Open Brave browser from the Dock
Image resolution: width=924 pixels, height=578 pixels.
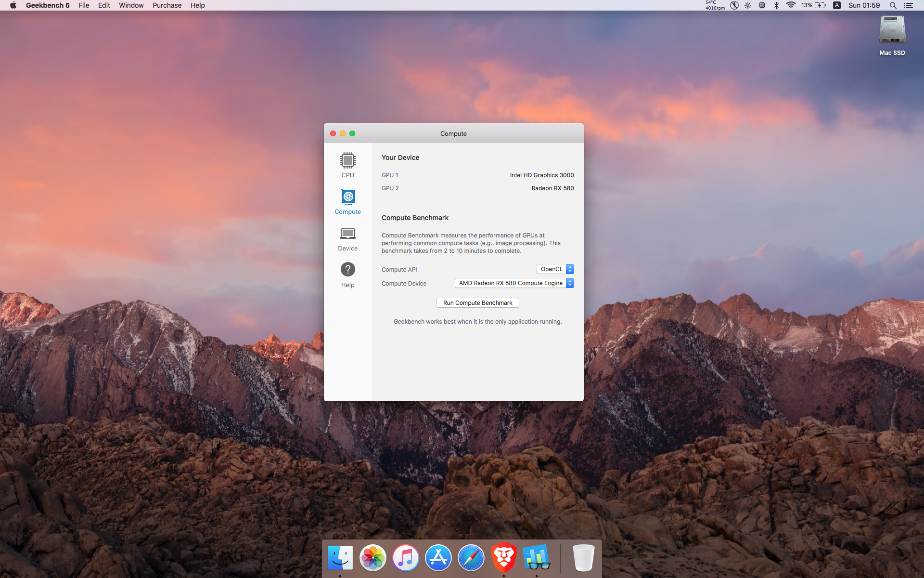click(x=504, y=558)
